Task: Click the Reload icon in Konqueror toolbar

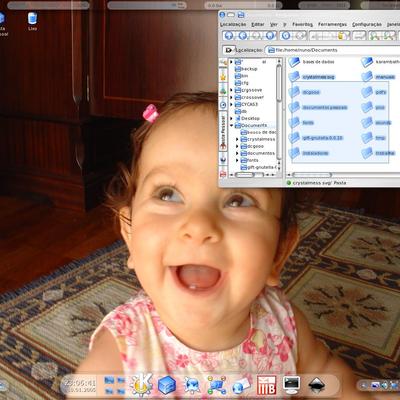Action: [286, 35]
